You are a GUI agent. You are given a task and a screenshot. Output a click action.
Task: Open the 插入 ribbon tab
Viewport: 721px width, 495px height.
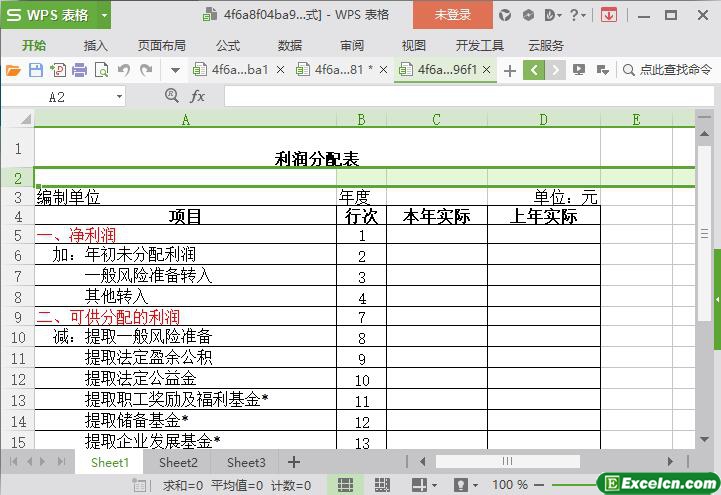pyautogui.click(x=96, y=46)
